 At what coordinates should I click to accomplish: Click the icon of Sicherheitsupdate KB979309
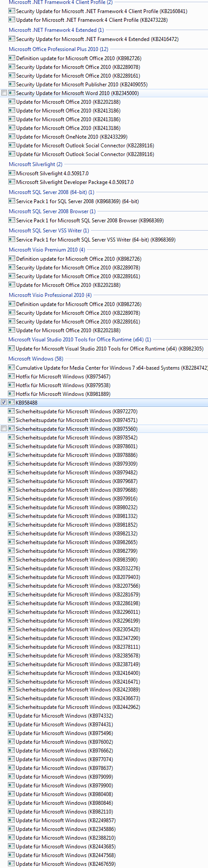11,464
